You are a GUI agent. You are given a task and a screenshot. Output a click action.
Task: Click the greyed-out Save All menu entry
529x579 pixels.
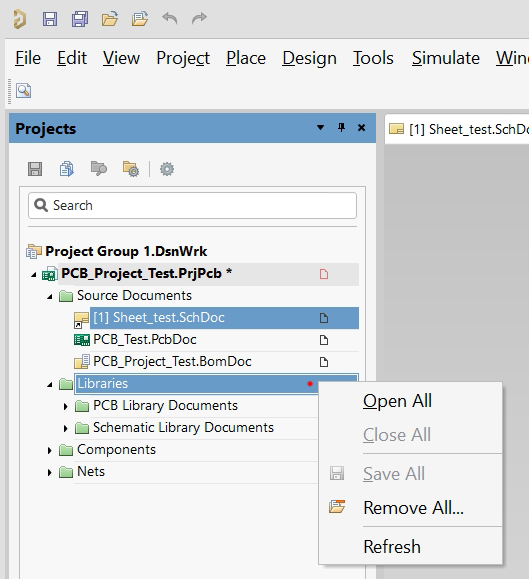tap(411, 474)
